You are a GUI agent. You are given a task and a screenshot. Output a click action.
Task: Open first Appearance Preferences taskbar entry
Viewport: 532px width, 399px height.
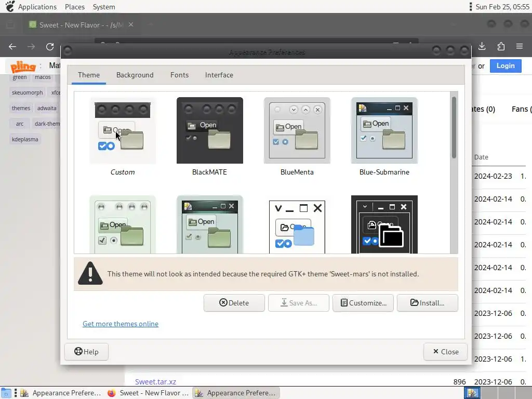click(60, 393)
